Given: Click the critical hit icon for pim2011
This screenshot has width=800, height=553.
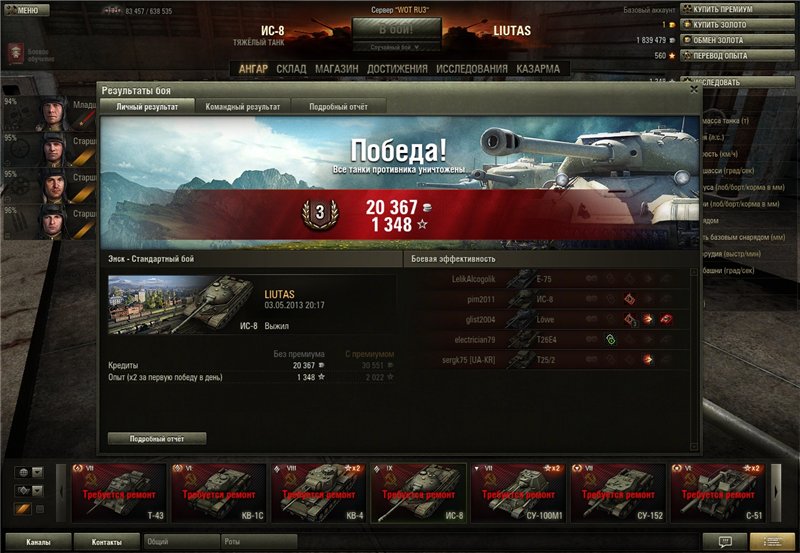Looking at the screenshot, I should 630,299.
